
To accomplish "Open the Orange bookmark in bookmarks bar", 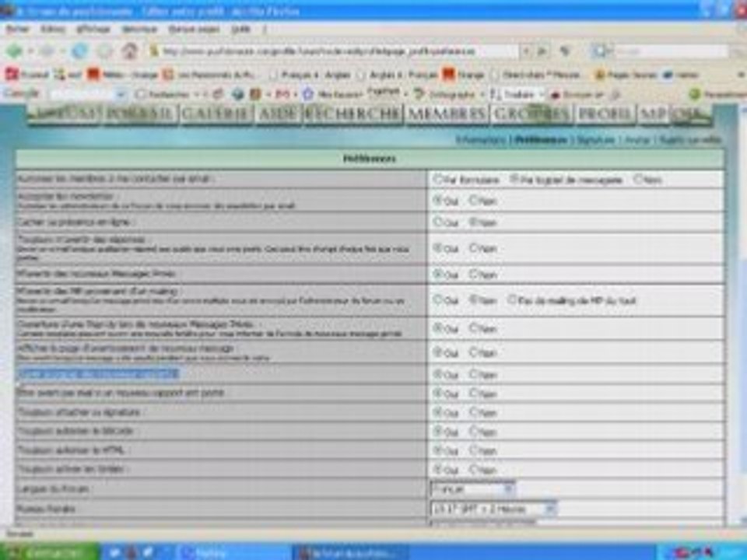I will click(x=464, y=75).
